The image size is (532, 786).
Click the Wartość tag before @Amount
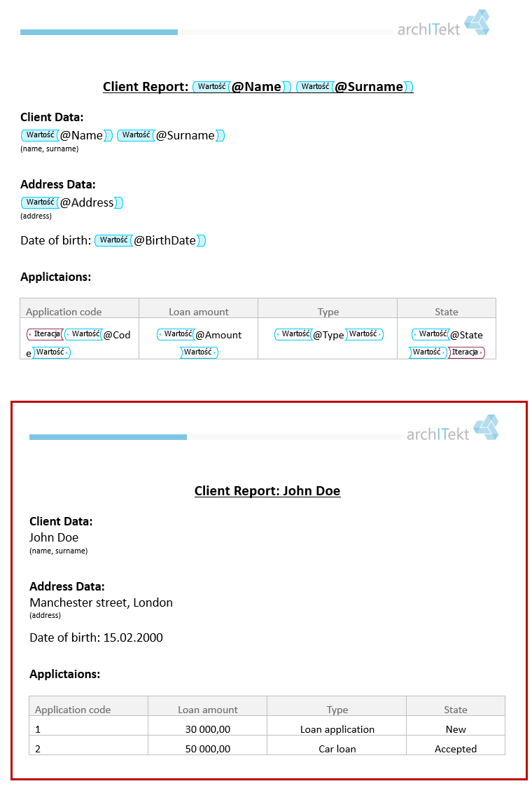tap(176, 334)
